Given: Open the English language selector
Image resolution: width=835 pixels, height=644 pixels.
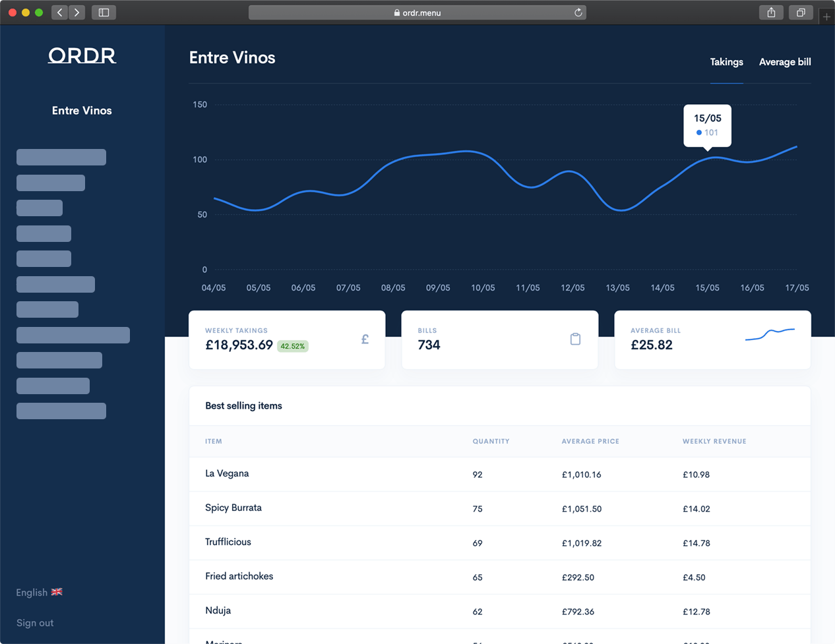Looking at the screenshot, I should [31, 591].
